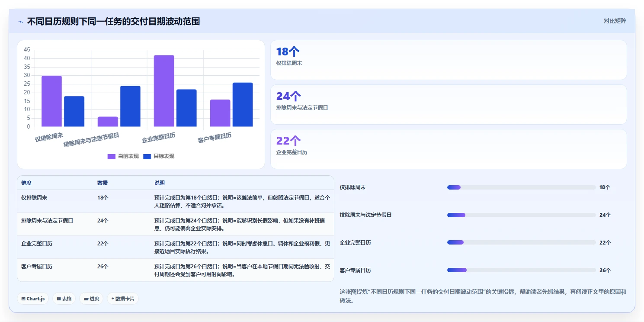This screenshot has width=644, height=322.
Task: Click table cell 仅排除周末
Action: [x=34, y=197]
